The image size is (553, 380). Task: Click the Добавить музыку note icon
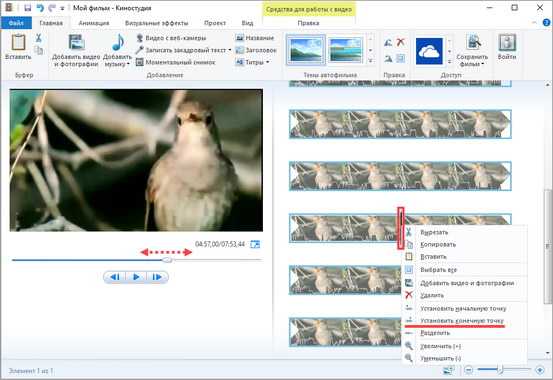[x=118, y=42]
